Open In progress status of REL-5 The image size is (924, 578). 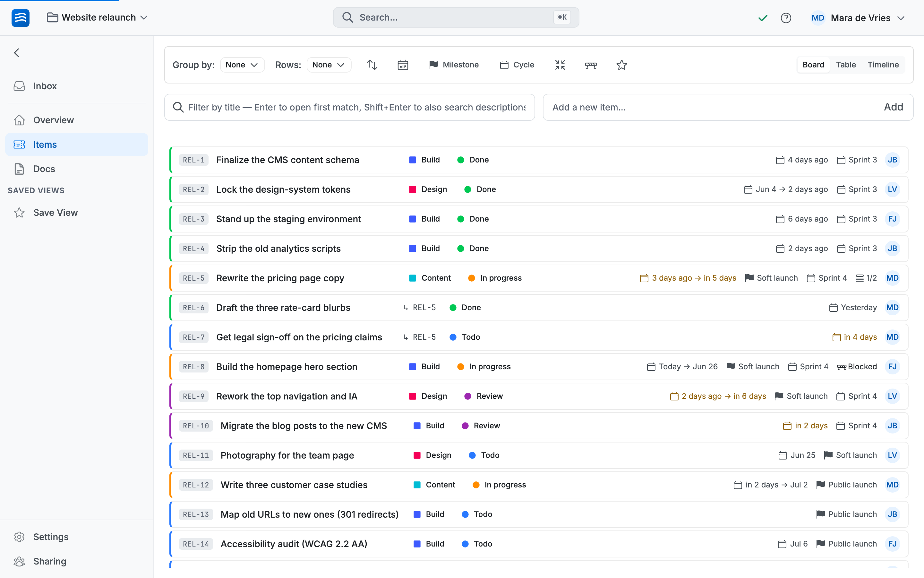(495, 278)
